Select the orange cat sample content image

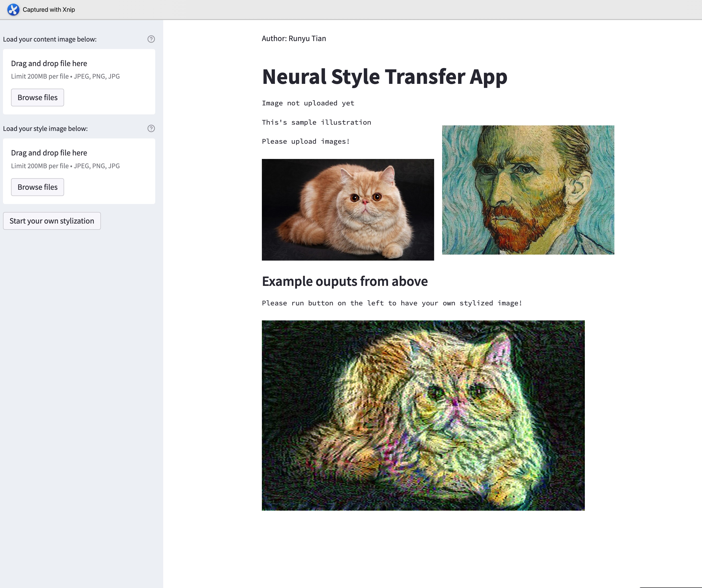[348, 210]
